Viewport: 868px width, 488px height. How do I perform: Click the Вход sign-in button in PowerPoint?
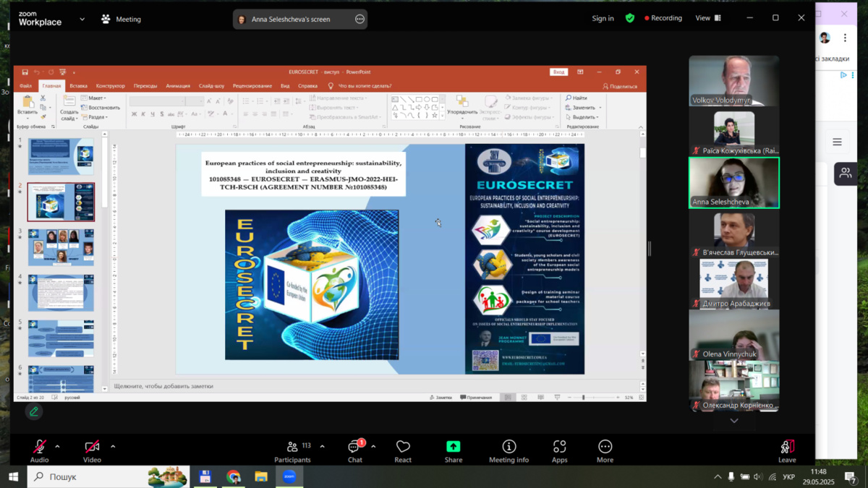pyautogui.click(x=559, y=72)
